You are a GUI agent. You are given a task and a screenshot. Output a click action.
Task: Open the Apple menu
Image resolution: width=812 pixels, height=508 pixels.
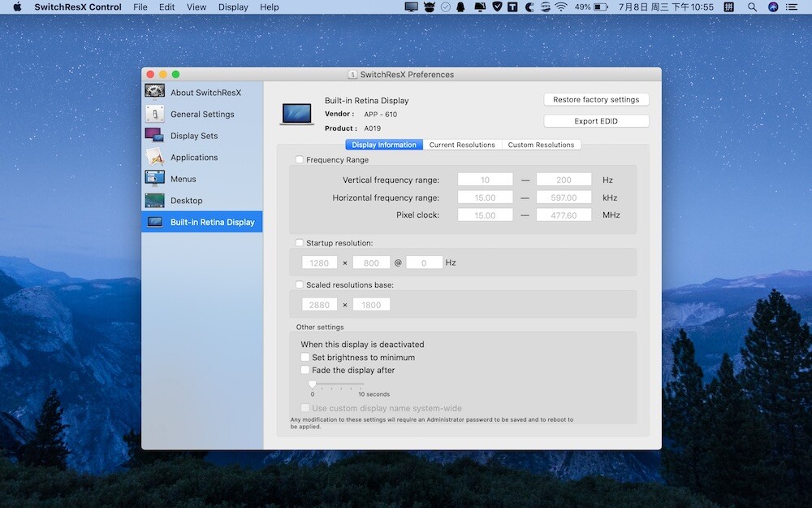16,7
